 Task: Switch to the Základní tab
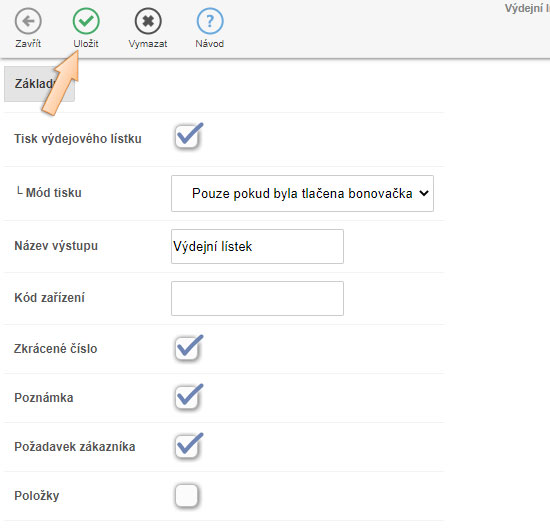[x=39, y=84]
